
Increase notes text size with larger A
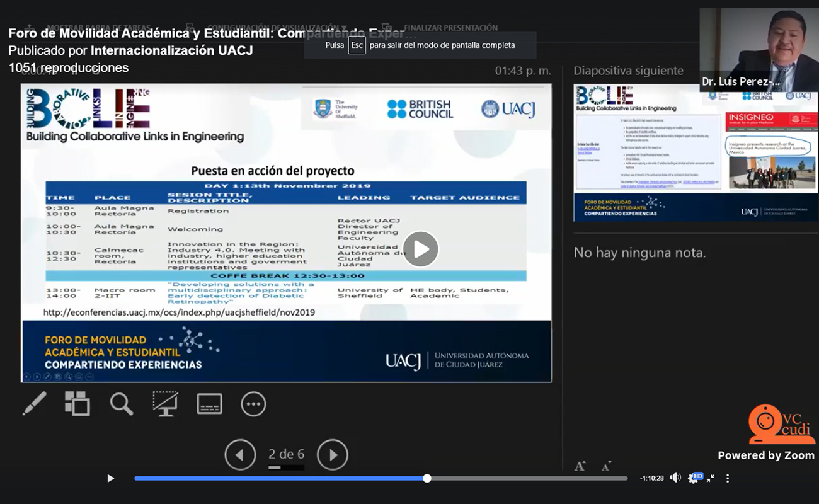coord(580,466)
